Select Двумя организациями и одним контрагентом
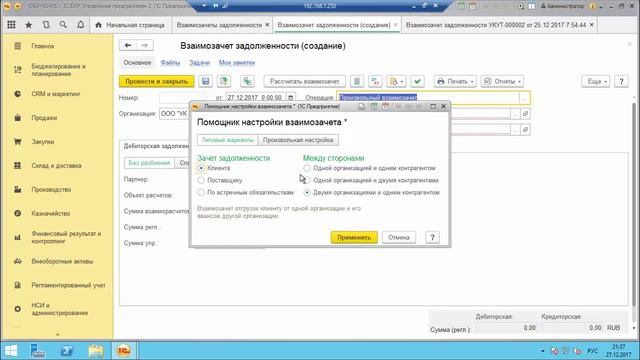This screenshot has width=640, height=360. (x=307, y=192)
